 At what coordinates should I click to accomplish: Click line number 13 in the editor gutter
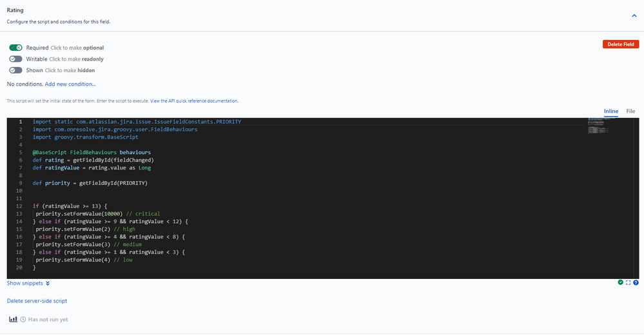pyautogui.click(x=20, y=213)
